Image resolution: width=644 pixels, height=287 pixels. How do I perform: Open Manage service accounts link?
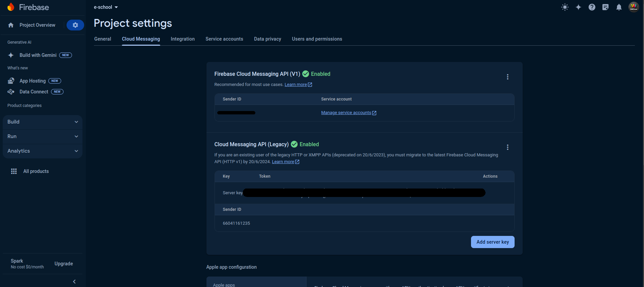coord(346,113)
